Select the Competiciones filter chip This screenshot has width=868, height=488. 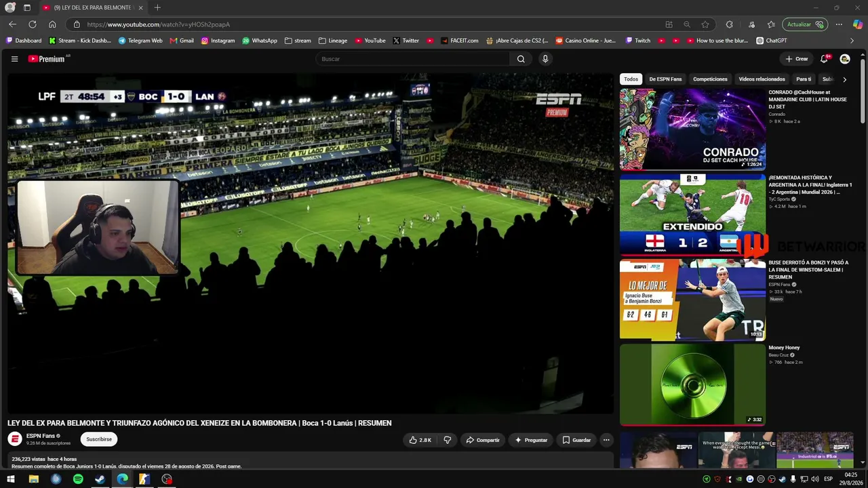coord(710,79)
